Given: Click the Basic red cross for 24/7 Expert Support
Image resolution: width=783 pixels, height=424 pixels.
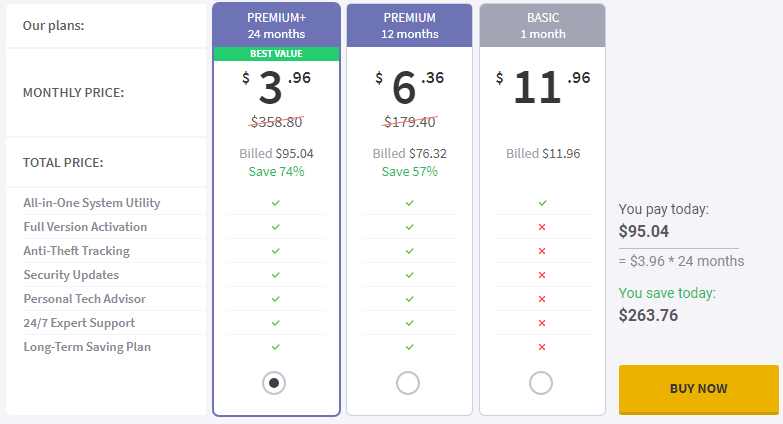Looking at the screenshot, I should coord(542,323).
